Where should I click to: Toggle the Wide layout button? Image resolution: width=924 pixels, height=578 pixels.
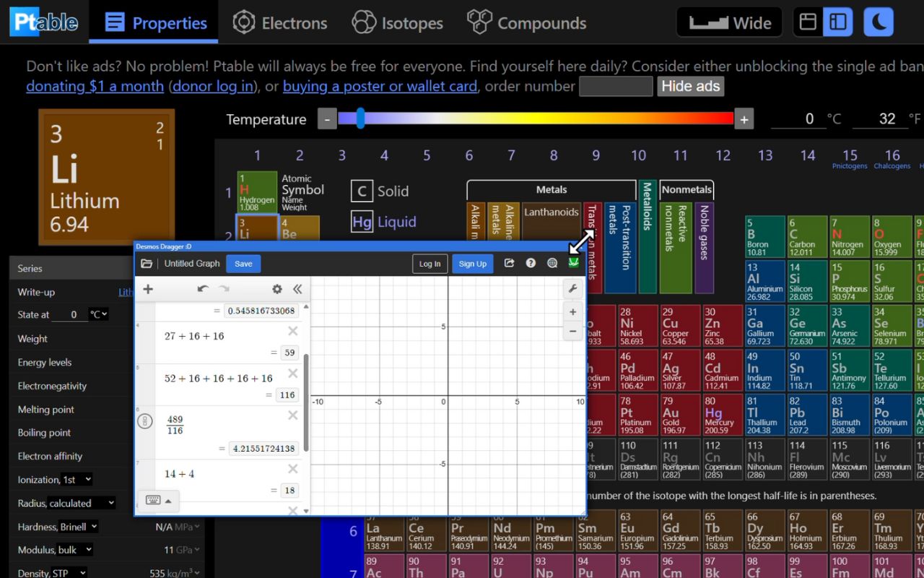click(730, 22)
